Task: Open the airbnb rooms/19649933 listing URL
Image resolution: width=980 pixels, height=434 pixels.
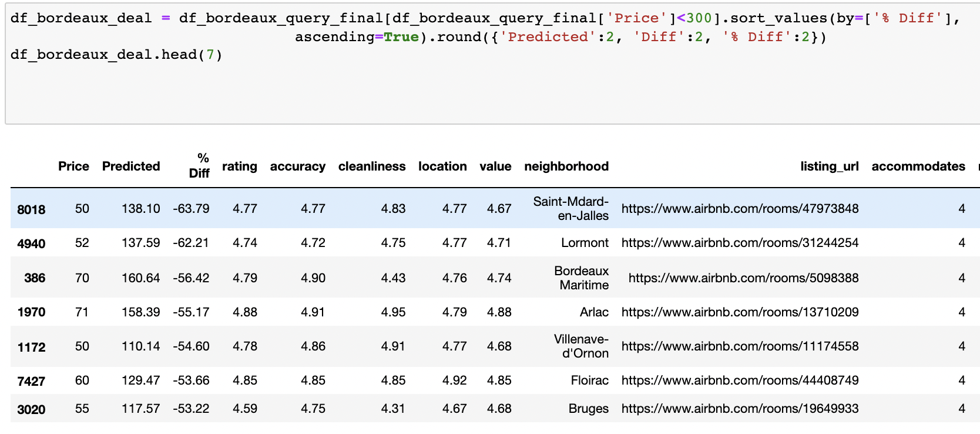Action: 740,409
